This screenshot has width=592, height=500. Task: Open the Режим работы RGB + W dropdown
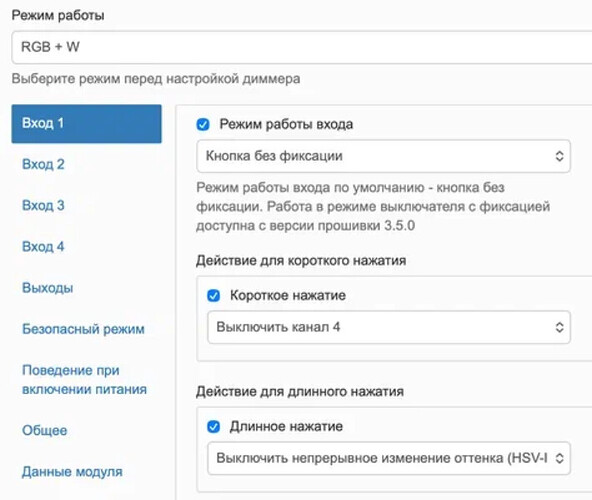(x=302, y=47)
